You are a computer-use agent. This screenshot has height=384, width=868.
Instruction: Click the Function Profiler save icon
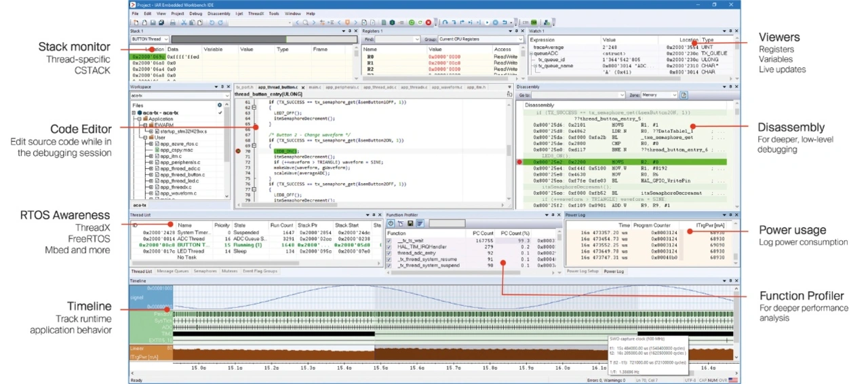pos(410,223)
